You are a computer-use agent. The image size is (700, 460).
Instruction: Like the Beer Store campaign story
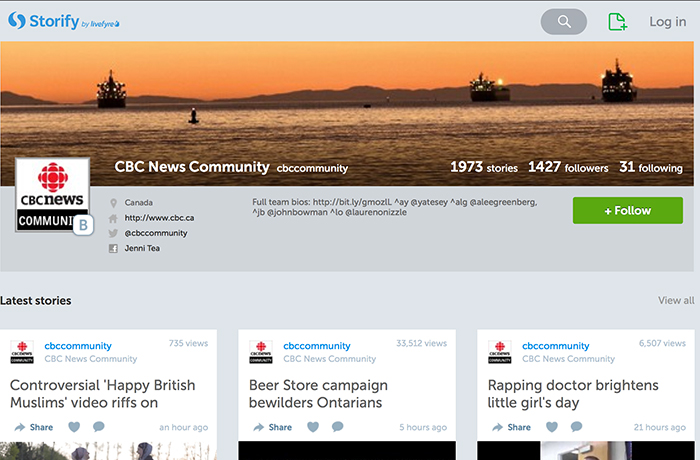313,427
